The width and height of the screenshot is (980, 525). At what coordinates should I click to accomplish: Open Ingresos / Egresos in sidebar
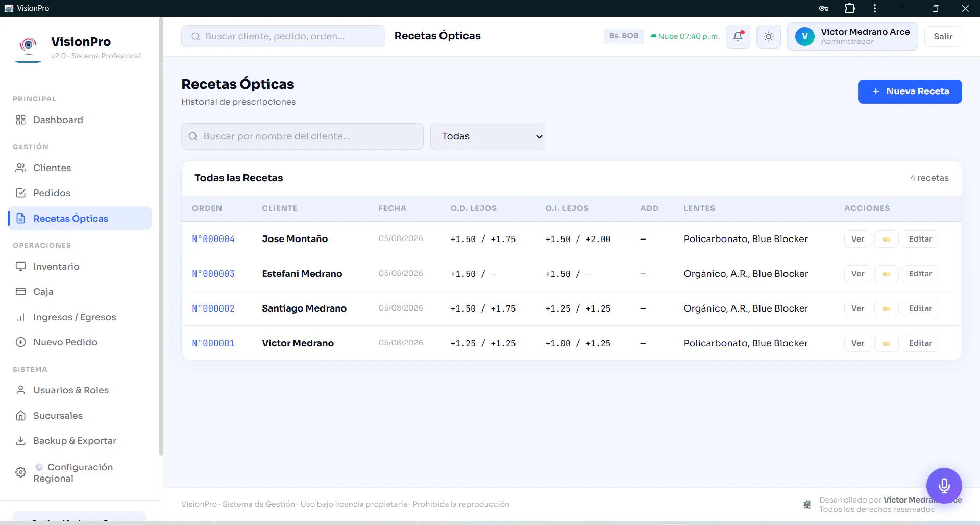pyautogui.click(x=80, y=317)
